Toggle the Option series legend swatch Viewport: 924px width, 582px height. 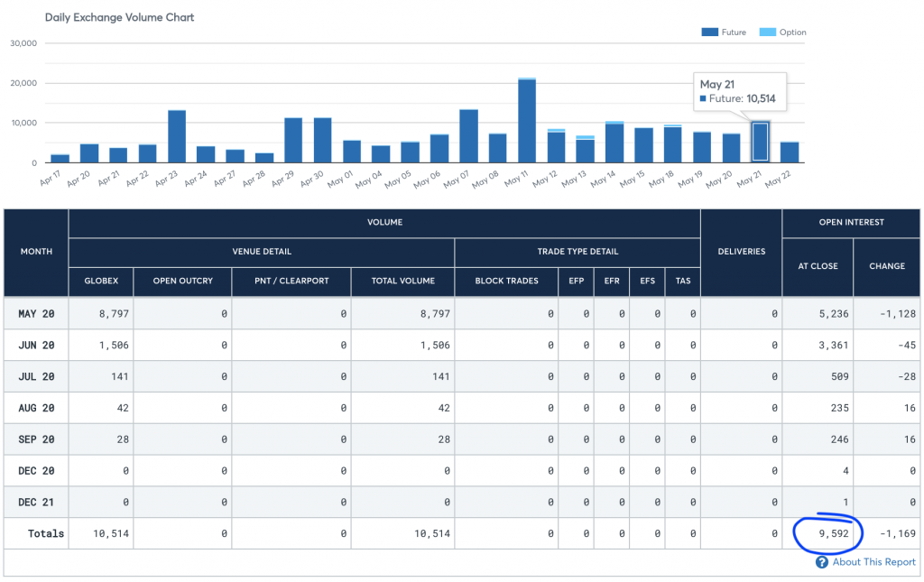click(x=767, y=32)
